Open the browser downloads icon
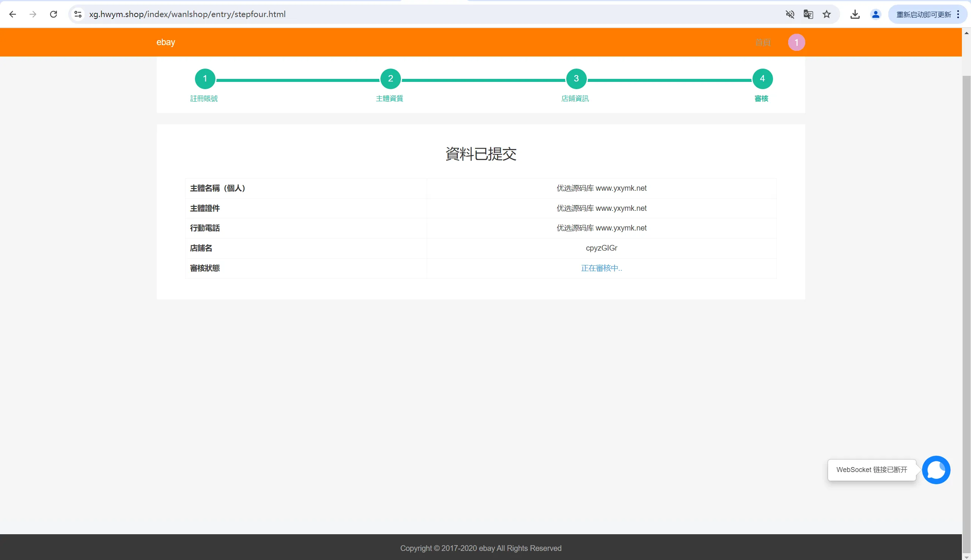 pos(855,14)
